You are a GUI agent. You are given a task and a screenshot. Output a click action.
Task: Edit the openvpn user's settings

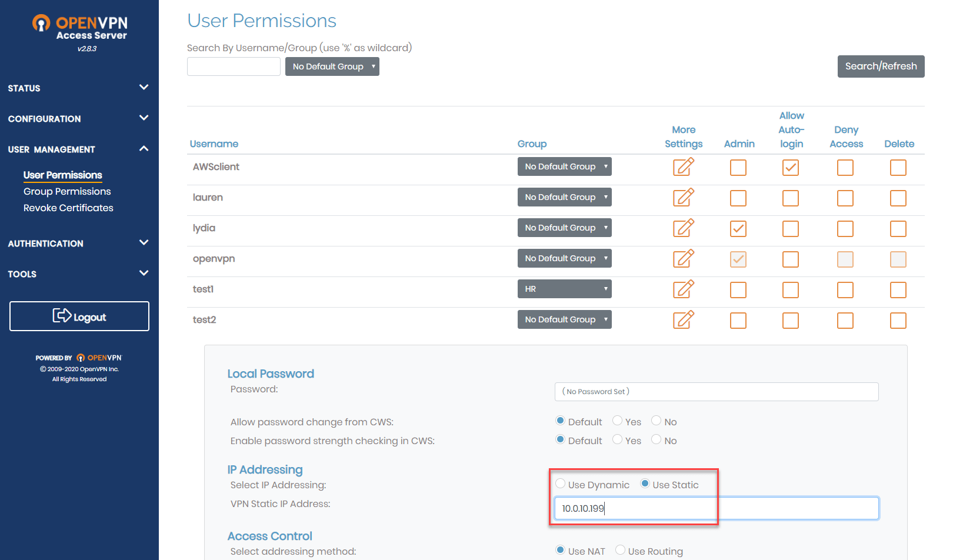[x=684, y=259]
